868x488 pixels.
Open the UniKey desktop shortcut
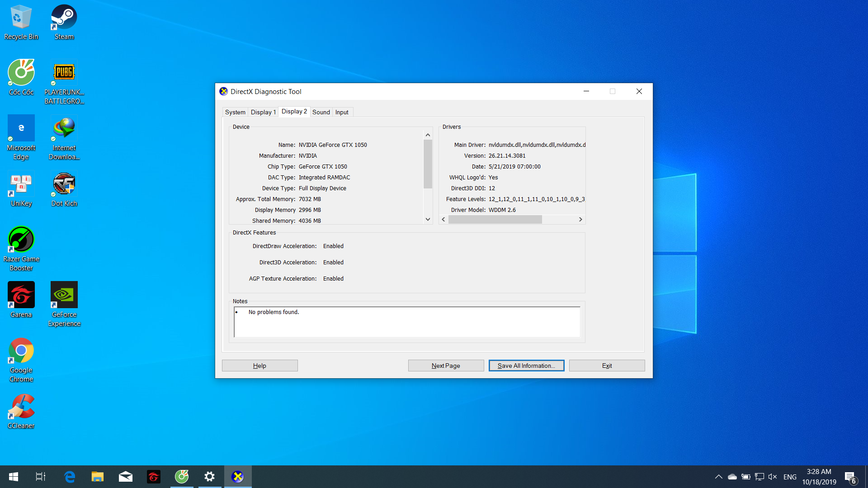click(21, 189)
